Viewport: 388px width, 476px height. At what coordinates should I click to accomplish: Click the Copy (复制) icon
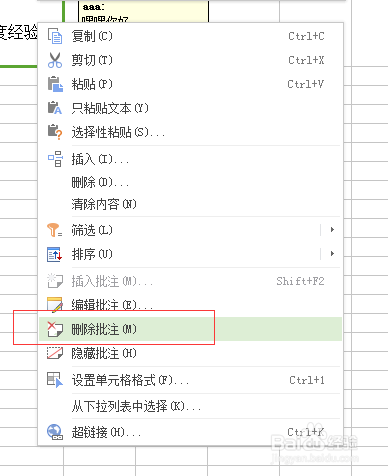coord(55,36)
